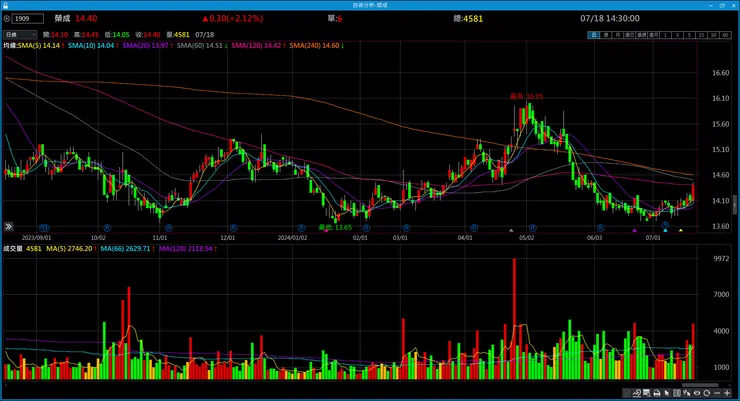Click the stock code field showing 1909
Viewport: 740px width, 401px height.
click(27, 18)
